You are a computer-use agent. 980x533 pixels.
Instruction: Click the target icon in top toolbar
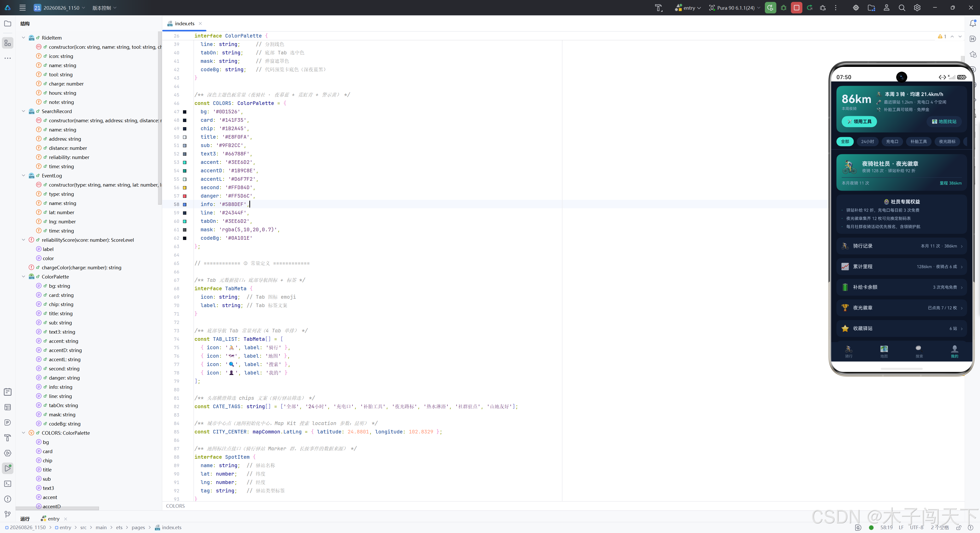tap(856, 8)
